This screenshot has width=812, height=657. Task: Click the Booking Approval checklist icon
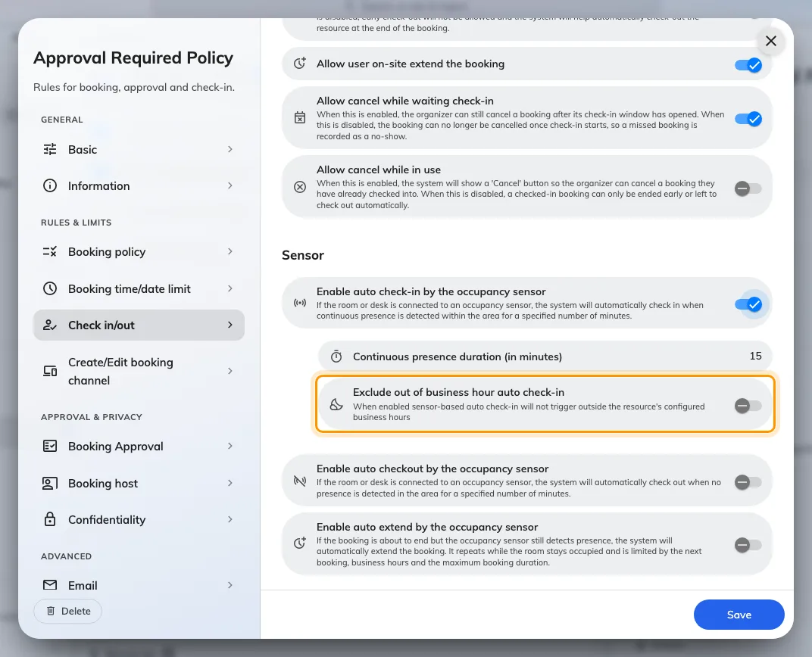click(x=50, y=446)
